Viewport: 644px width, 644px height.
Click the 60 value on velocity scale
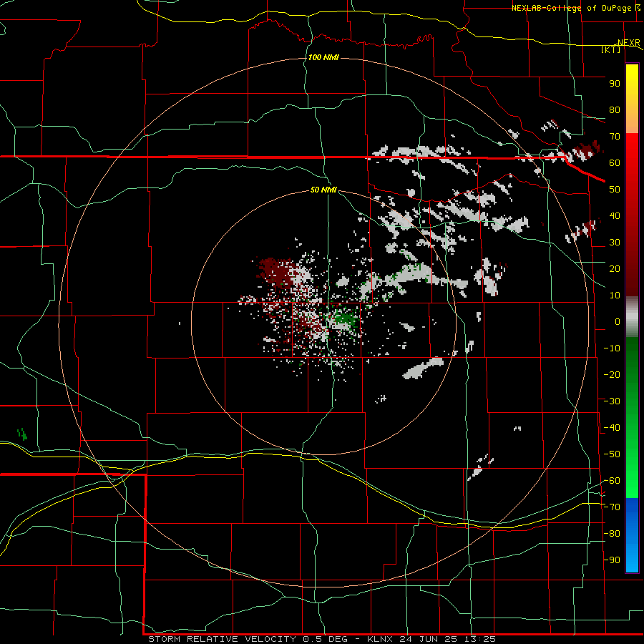coord(615,162)
